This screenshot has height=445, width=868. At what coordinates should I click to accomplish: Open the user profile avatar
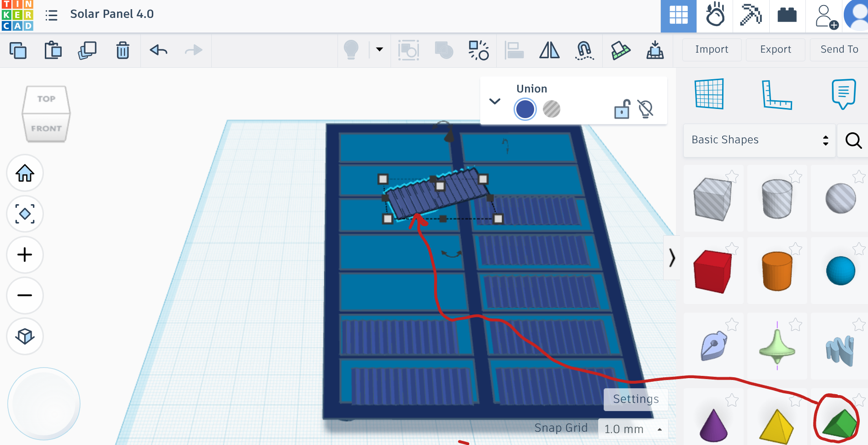[x=856, y=16]
